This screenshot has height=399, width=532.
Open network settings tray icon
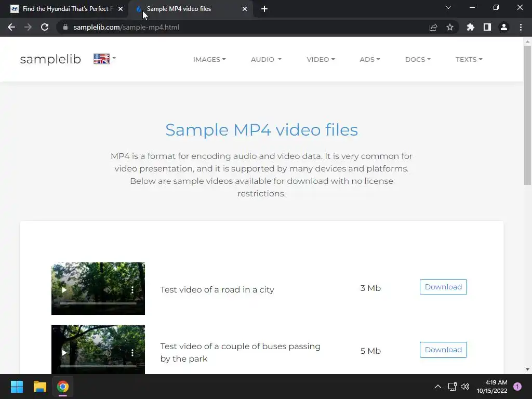pyautogui.click(x=453, y=387)
